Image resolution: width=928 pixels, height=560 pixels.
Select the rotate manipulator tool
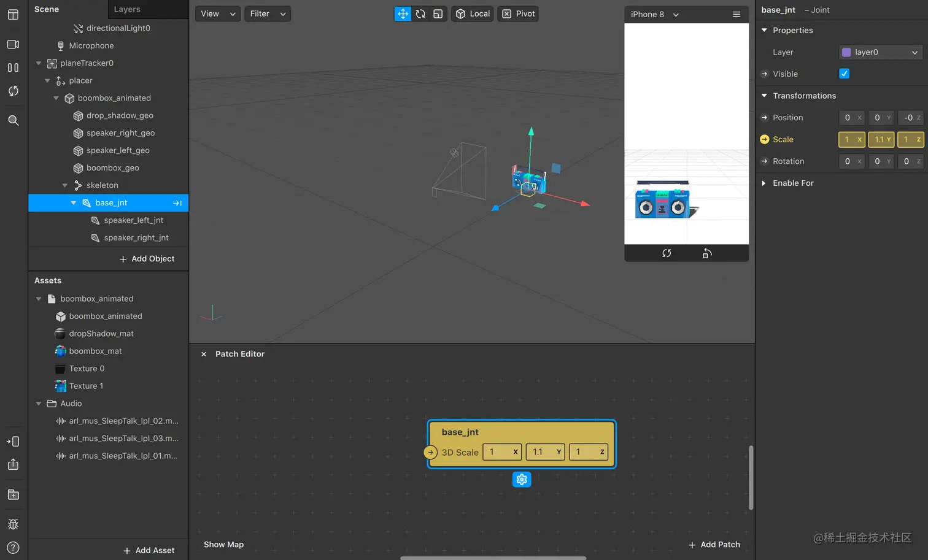coord(420,13)
